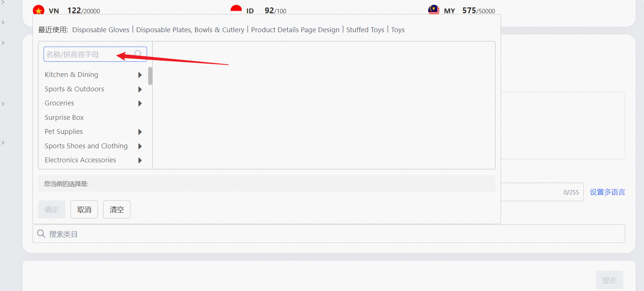Image resolution: width=644 pixels, height=291 pixels.
Task: Pick recent Product Details Page Design
Action: (x=295, y=30)
